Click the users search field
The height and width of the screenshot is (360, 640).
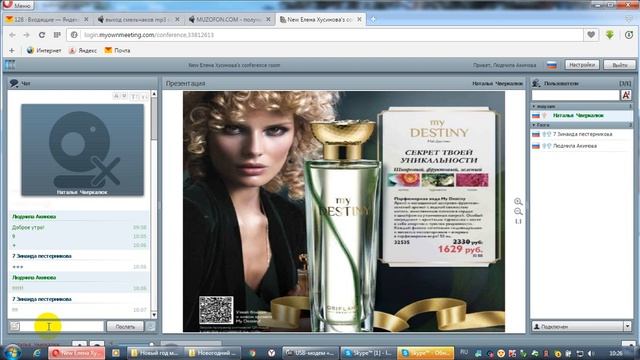575,95
